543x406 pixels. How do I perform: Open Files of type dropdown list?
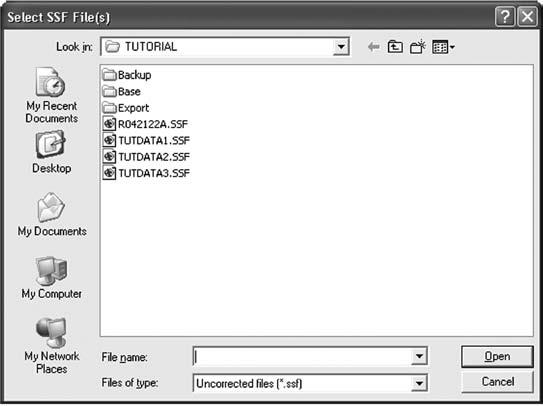pyautogui.click(x=419, y=383)
